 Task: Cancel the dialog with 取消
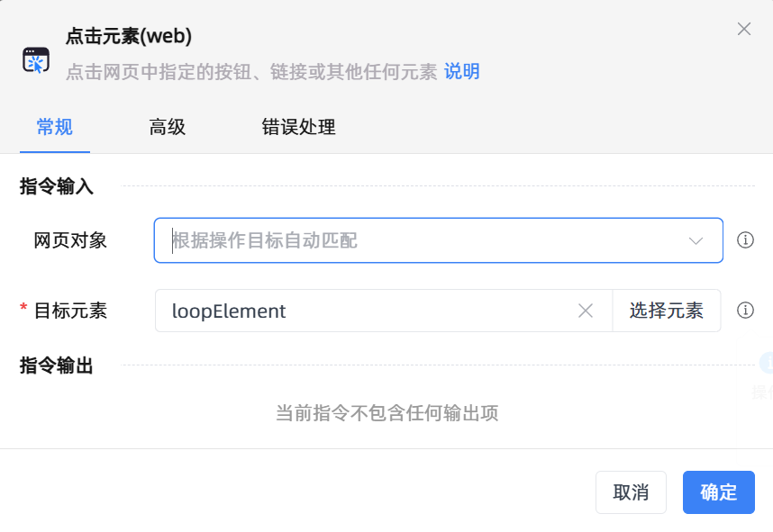[x=631, y=492]
